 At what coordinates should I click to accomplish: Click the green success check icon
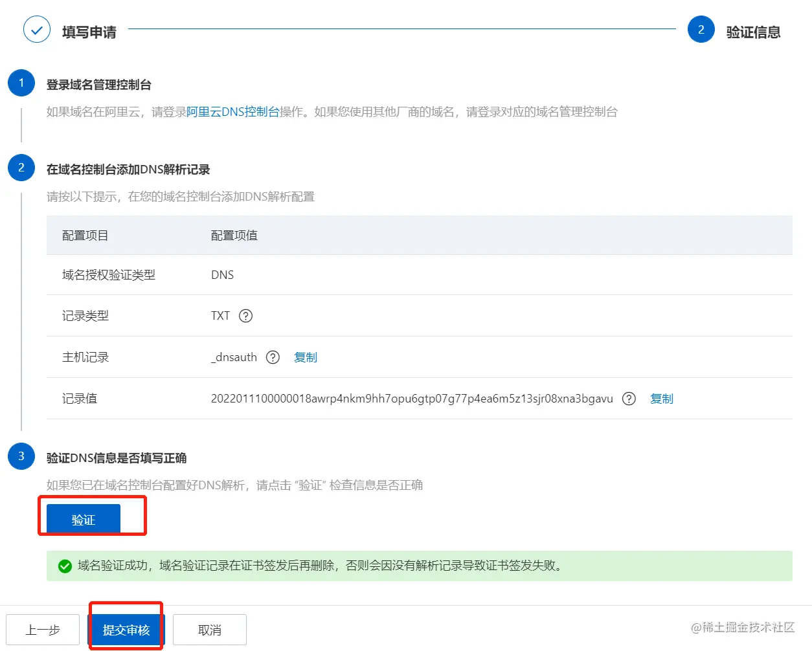tap(65, 566)
